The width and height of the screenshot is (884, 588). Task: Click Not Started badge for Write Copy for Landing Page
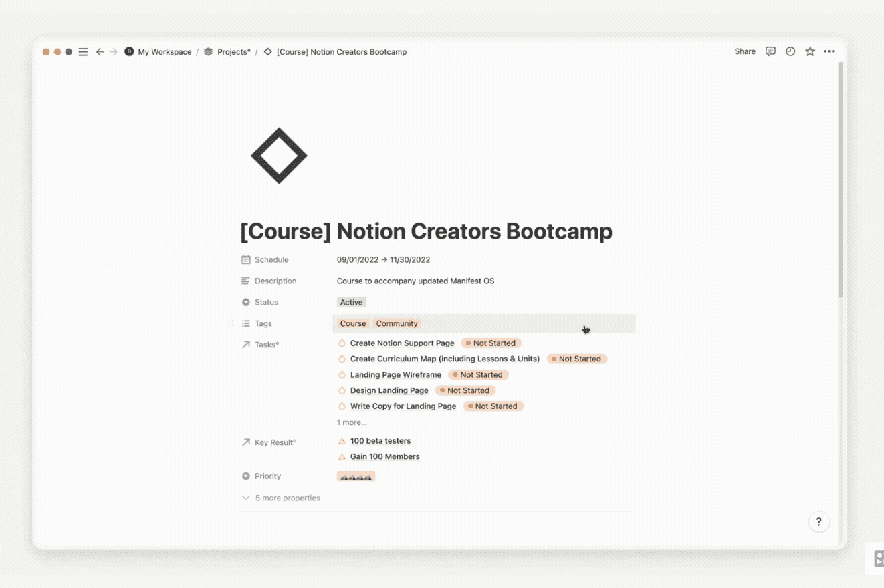pos(493,406)
